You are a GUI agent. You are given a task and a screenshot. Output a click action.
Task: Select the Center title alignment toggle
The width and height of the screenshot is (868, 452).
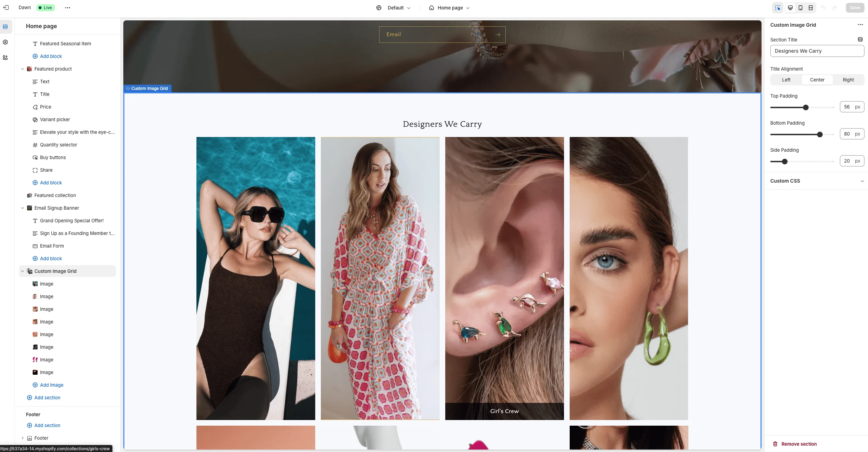pos(817,80)
